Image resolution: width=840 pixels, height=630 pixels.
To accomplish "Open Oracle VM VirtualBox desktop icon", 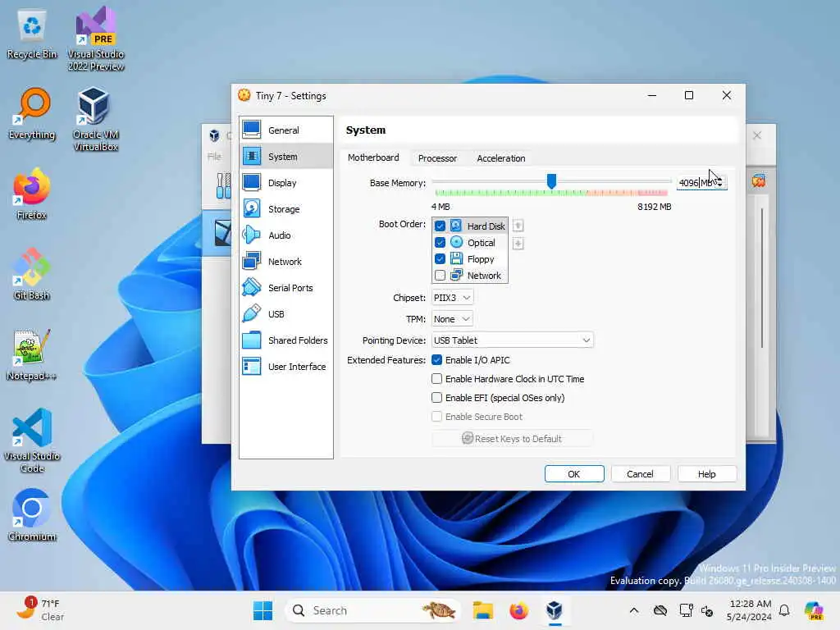I will 96,119.
